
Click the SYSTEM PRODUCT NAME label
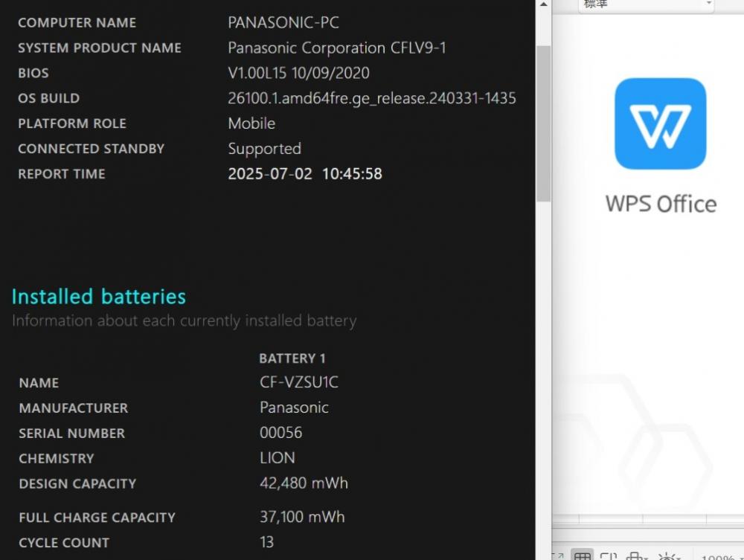coord(100,48)
